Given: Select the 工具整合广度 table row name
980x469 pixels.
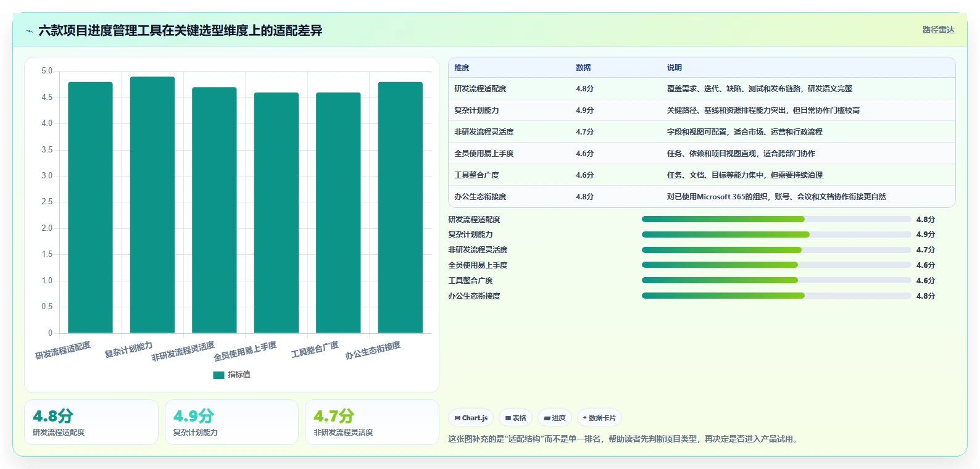Looking at the screenshot, I should 476,175.
